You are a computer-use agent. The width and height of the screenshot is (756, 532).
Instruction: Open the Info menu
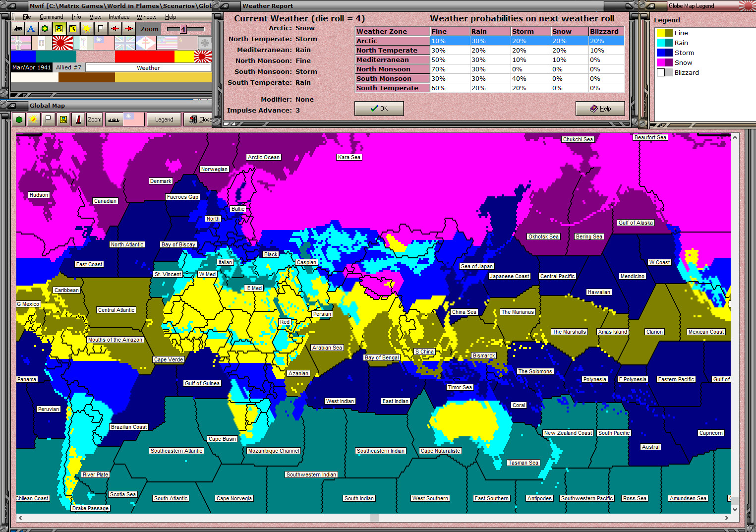(x=76, y=17)
